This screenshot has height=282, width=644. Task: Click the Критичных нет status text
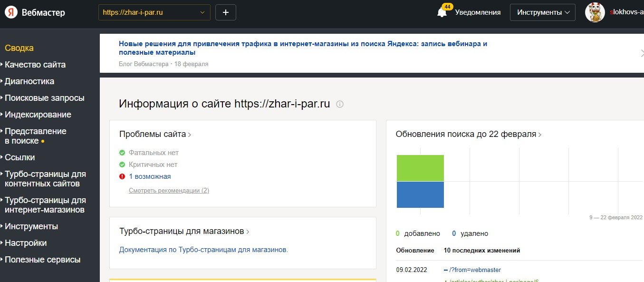point(153,165)
